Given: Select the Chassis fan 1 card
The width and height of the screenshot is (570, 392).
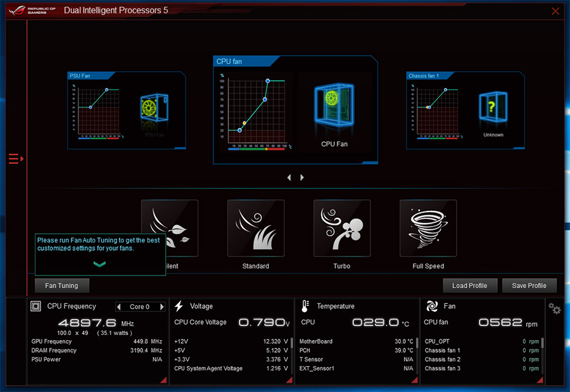Looking at the screenshot, I should tap(465, 111).
